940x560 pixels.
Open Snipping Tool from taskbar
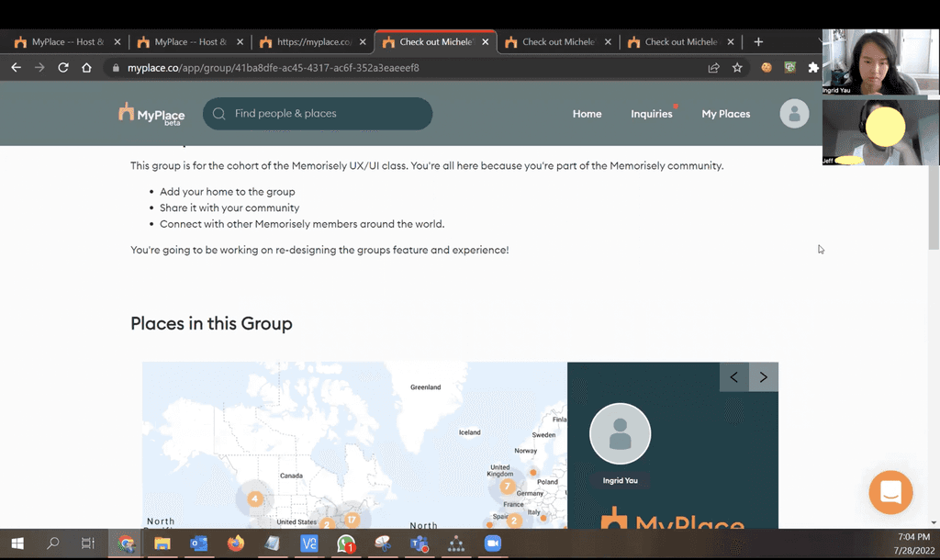point(383,543)
